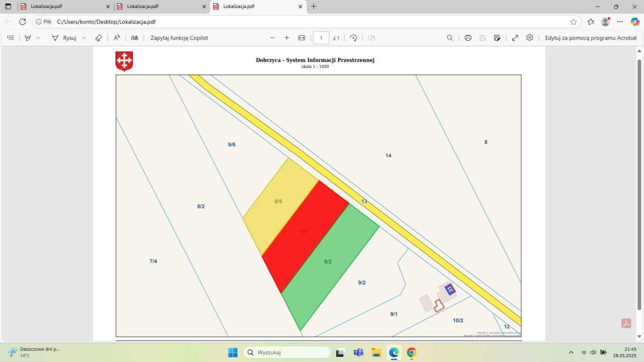Viewport: 644px width, 362px height.
Task: Toggle fit to width view
Action: click(301, 38)
